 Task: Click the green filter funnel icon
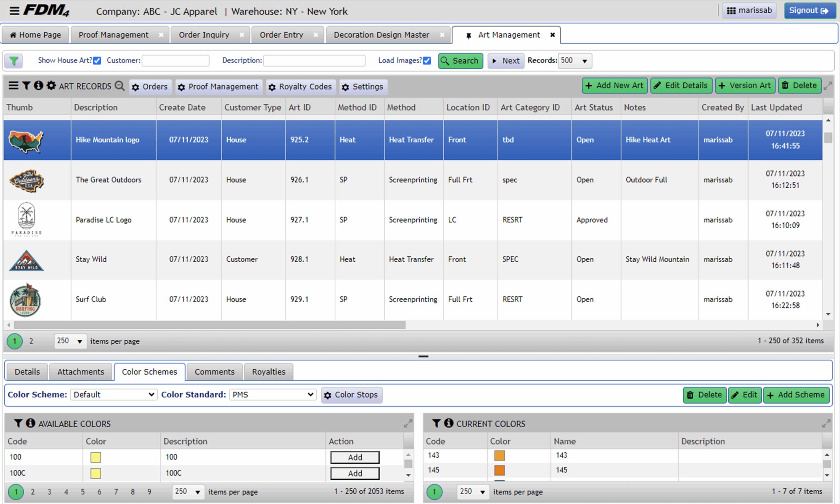point(14,61)
